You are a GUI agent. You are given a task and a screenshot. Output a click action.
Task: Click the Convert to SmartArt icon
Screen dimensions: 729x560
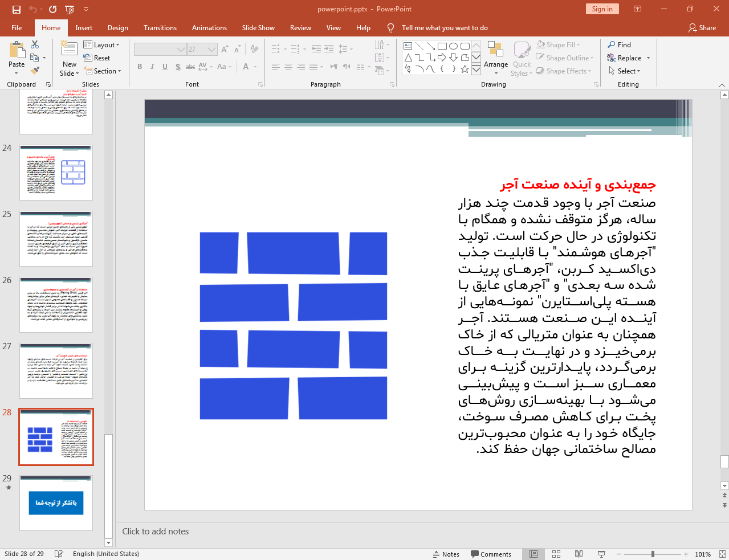pyautogui.click(x=380, y=71)
